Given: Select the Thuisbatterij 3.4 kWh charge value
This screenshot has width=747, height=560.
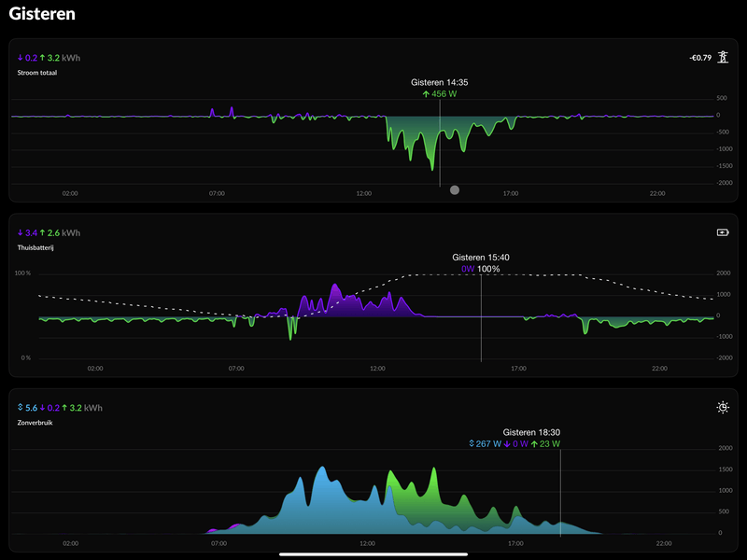Looking at the screenshot, I should pos(28,232).
